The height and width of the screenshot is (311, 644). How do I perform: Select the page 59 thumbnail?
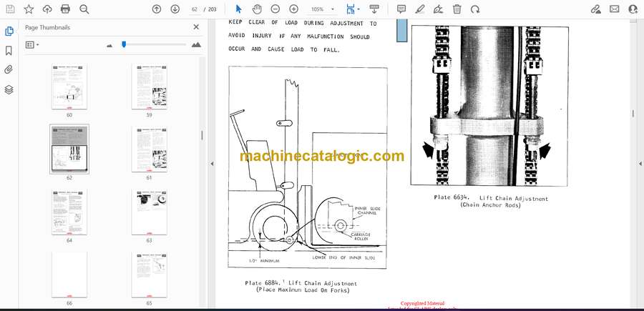(x=149, y=87)
